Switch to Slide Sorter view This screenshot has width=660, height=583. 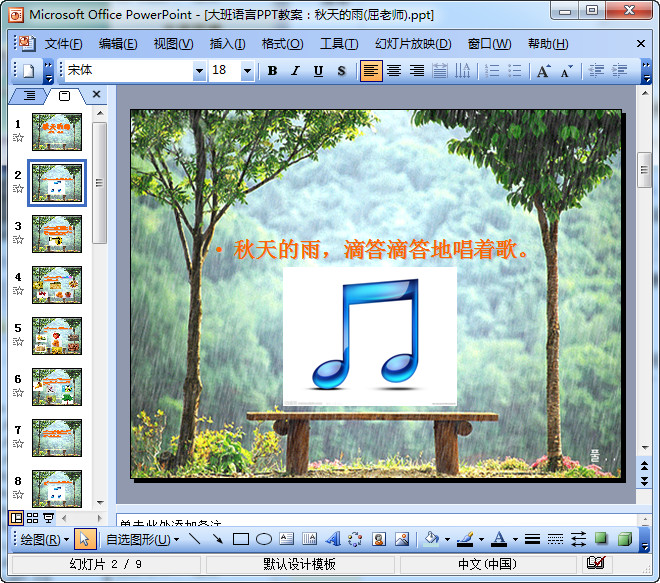(x=32, y=518)
